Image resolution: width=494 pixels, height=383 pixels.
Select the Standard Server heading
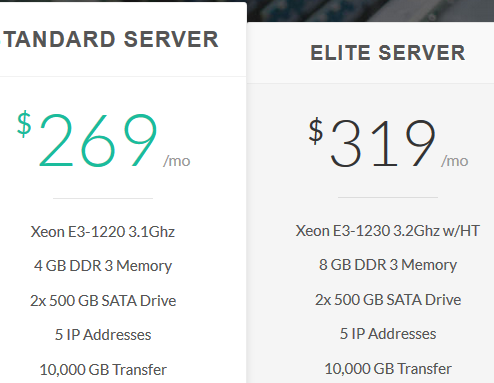tap(109, 39)
